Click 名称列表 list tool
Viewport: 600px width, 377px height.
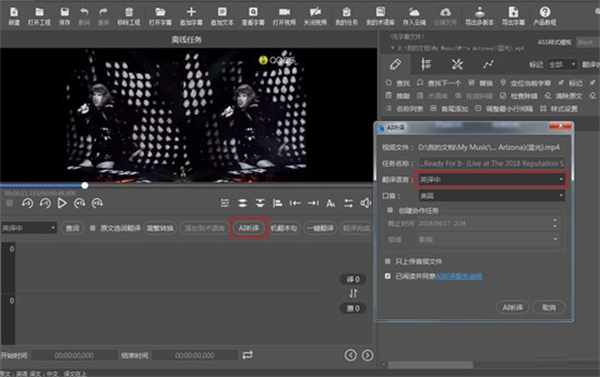tap(404, 109)
